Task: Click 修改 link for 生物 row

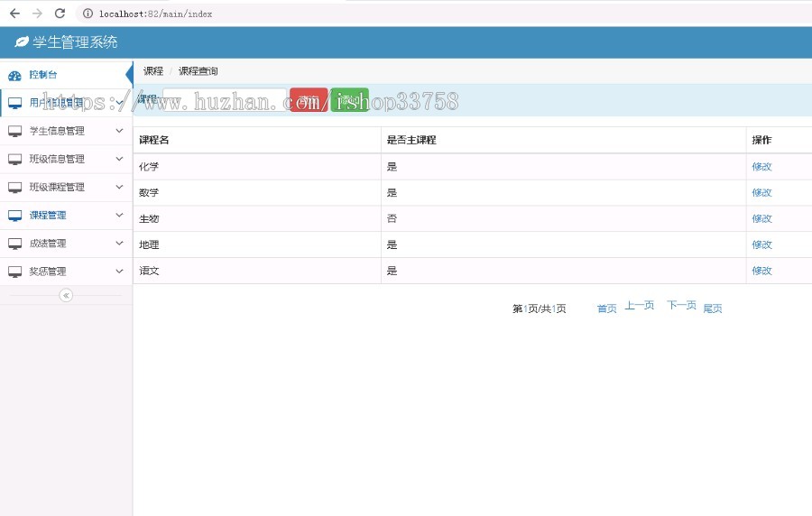Action: click(761, 218)
